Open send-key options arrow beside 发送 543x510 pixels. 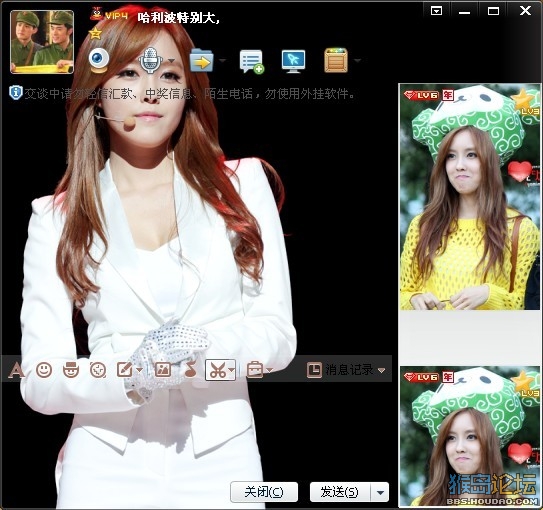click(380, 492)
